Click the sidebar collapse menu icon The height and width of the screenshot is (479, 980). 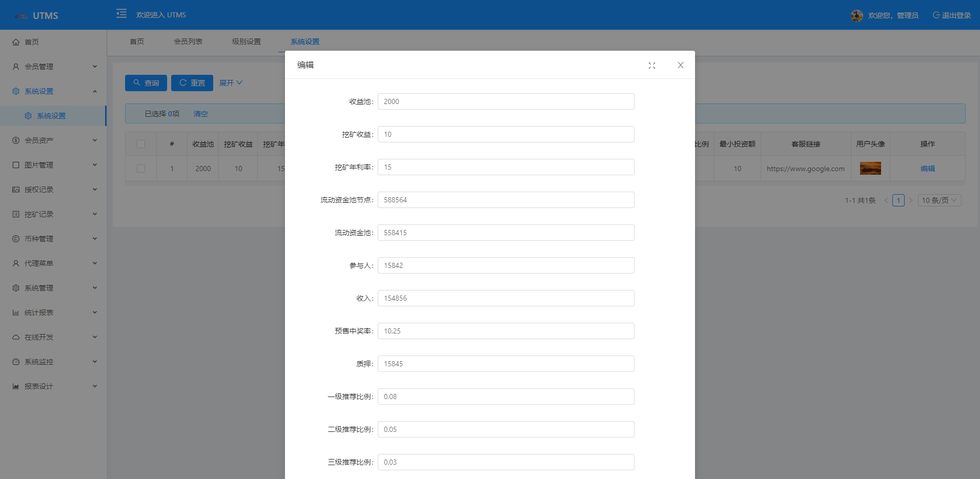tap(121, 14)
